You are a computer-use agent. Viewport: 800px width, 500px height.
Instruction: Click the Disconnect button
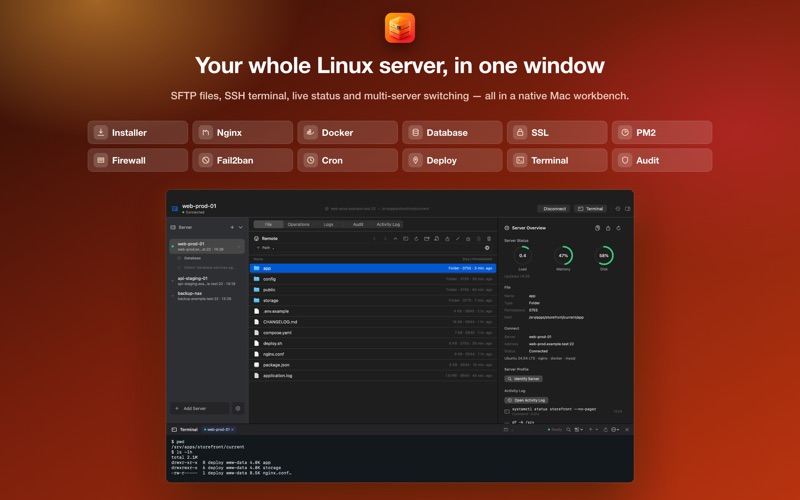tap(554, 209)
